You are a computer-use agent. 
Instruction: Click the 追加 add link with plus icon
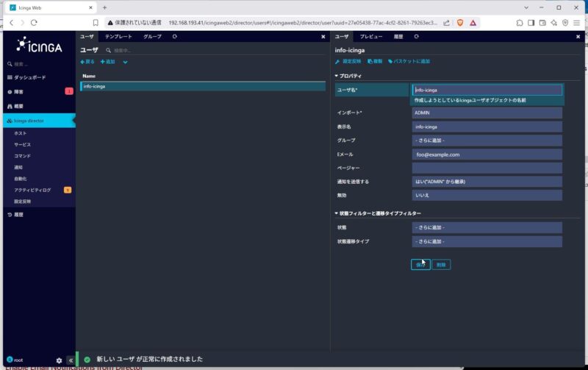(x=108, y=62)
